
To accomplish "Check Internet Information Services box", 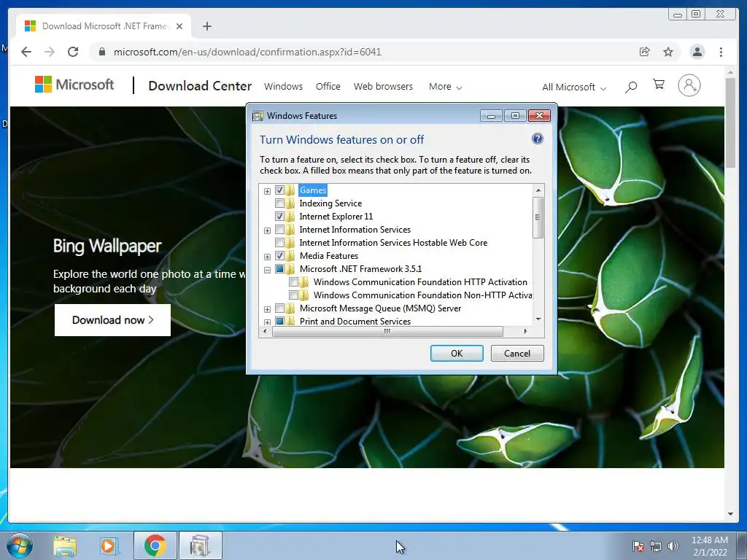I will 279,230.
